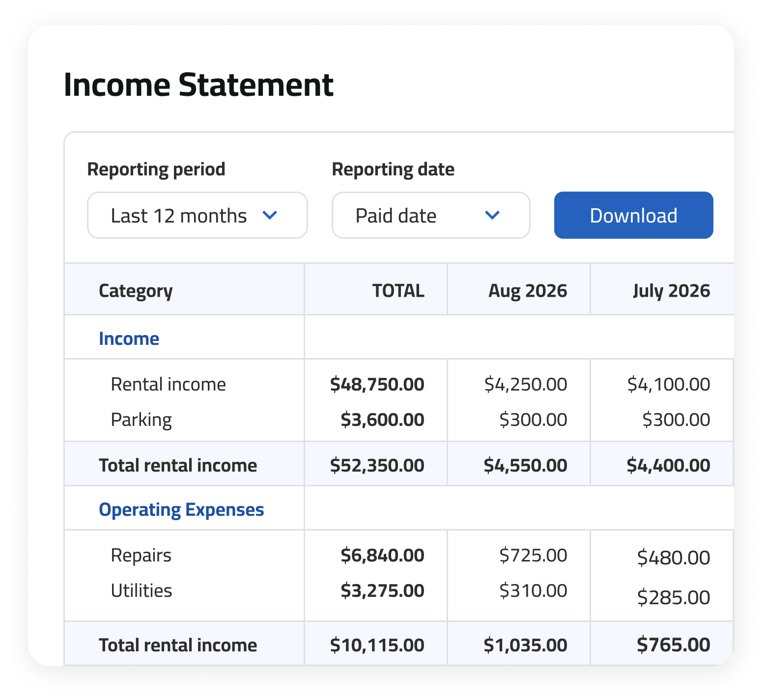Image resolution: width=765 pixels, height=700 pixels.
Task: Click the $4,250.00 Aug rental income cell
Action: coord(525,384)
